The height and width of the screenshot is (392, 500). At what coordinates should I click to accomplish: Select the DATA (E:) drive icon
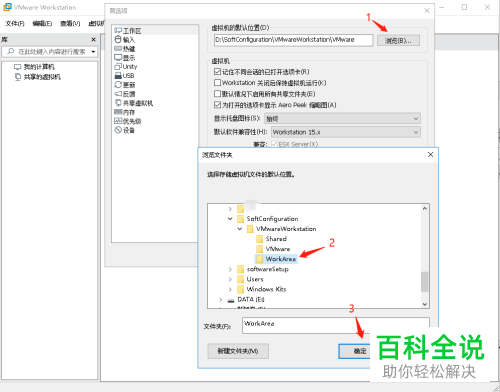[x=231, y=300]
